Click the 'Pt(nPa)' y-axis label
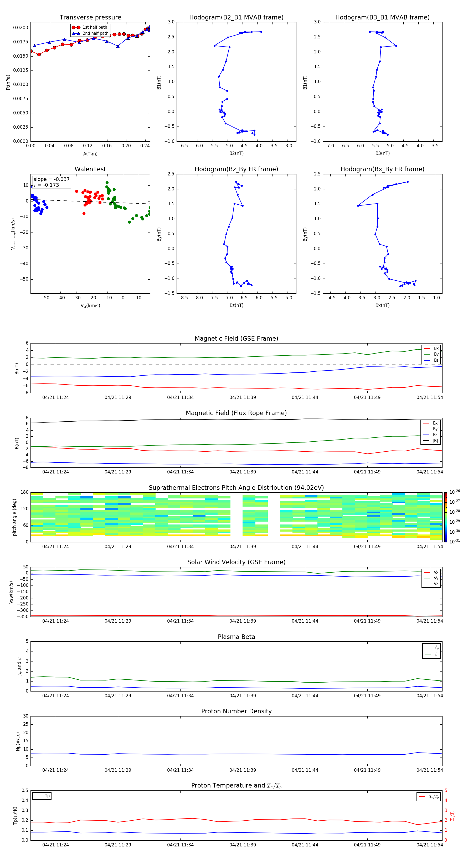Image resolution: width=473 pixels, height=868 pixels. pyautogui.click(x=8, y=82)
